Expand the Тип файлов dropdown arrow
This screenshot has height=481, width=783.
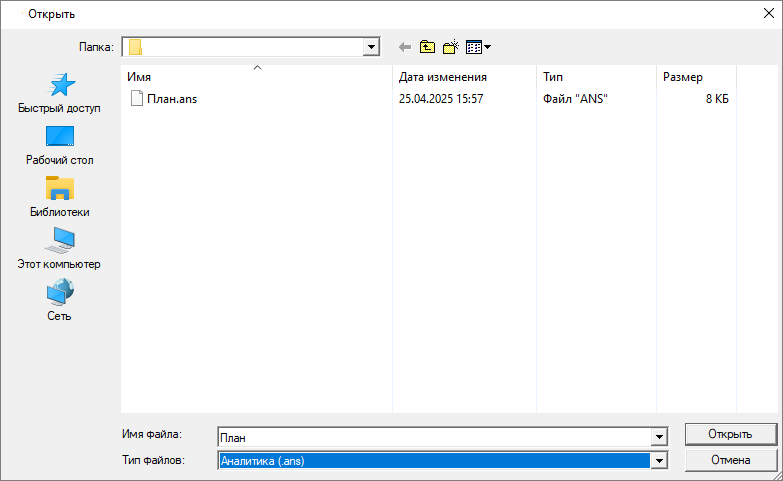[x=658, y=461]
